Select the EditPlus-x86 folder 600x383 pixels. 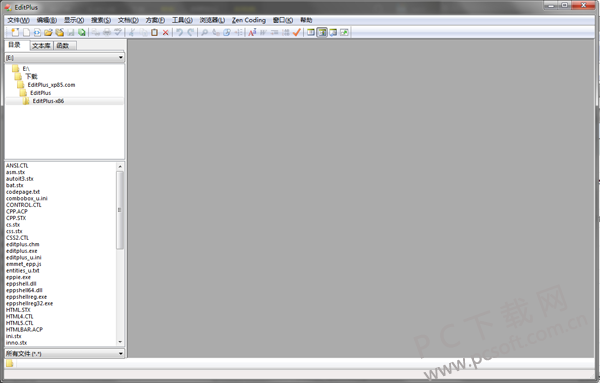(x=48, y=101)
